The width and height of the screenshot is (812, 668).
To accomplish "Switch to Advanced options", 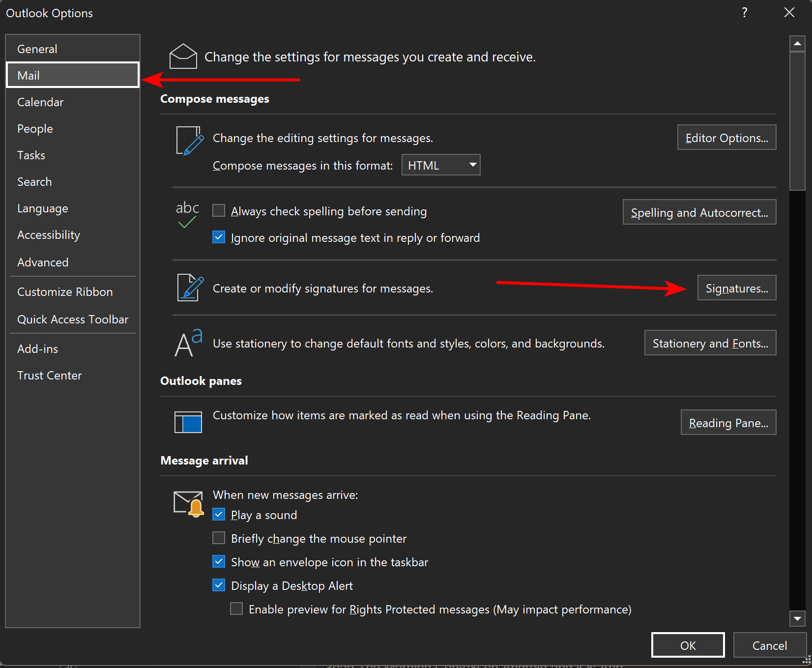I will click(73, 262).
